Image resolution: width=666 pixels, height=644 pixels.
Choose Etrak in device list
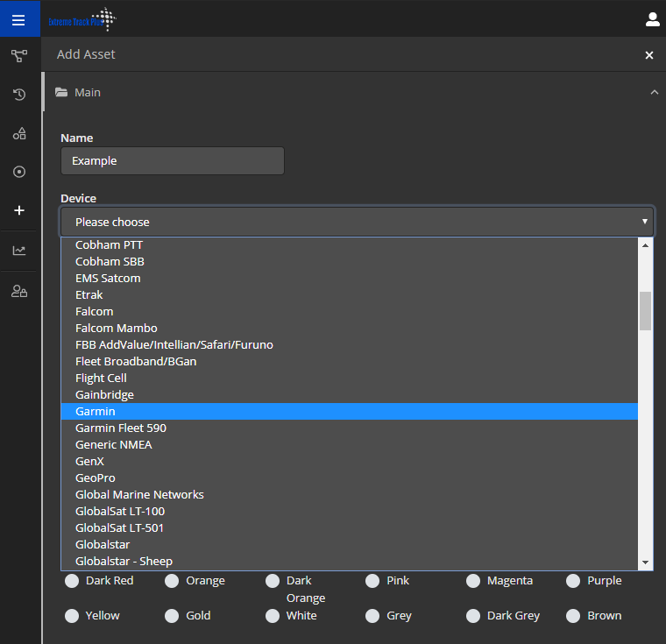[x=349, y=294]
